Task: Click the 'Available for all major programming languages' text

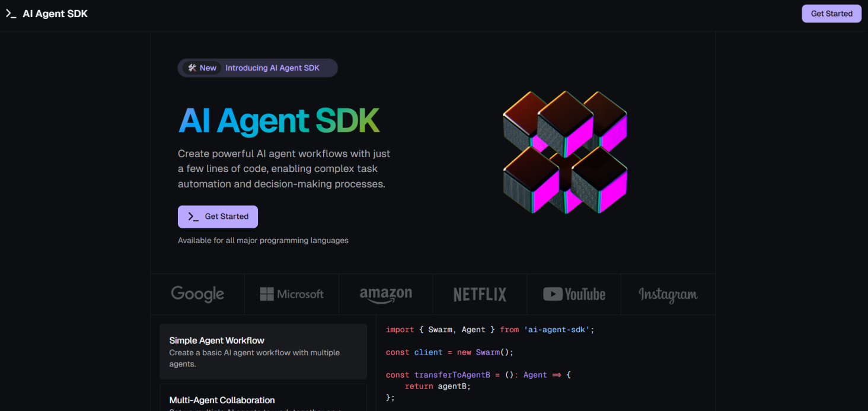Action: tap(263, 240)
